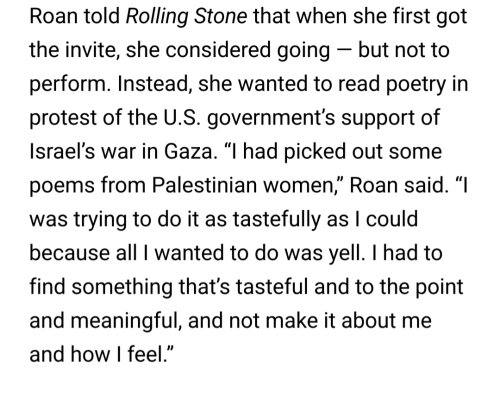This screenshot has height=394, width=500.
Task: Click the word "Palestinian" in the sixth line
Action: point(204,185)
